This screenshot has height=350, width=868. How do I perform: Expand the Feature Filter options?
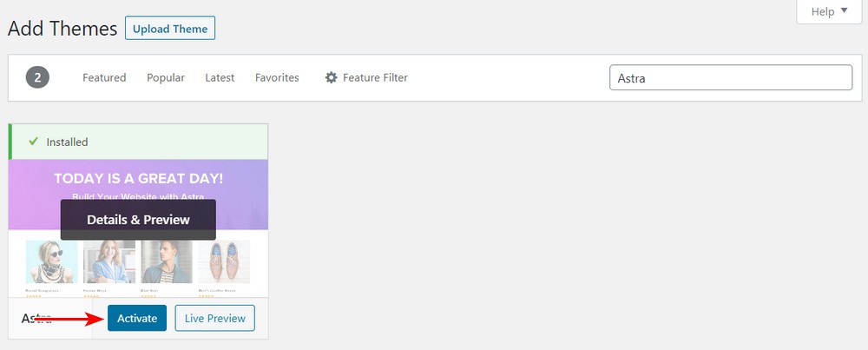click(366, 77)
